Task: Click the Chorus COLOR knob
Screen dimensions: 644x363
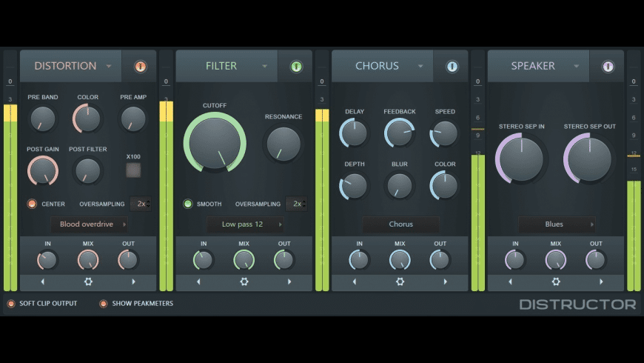Action: [x=444, y=185]
